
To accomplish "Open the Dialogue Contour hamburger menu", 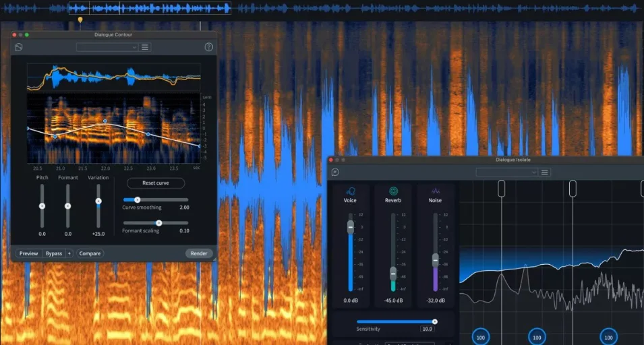I will 145,47.
